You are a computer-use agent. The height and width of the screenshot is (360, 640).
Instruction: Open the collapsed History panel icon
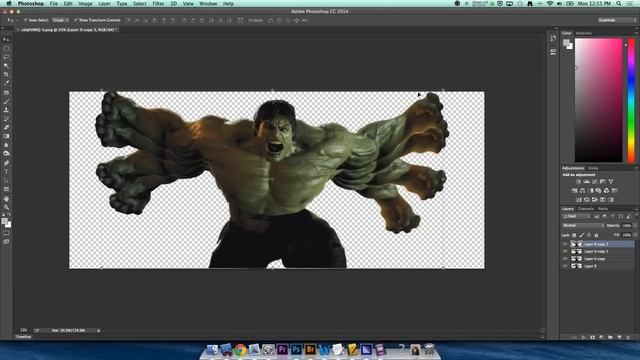[553, 38]
